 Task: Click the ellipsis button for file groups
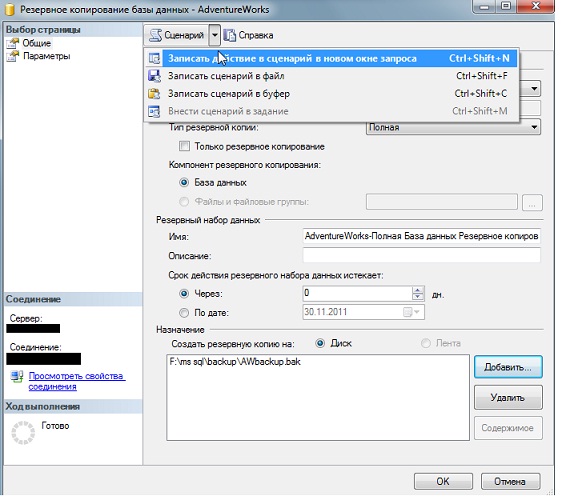coord(532,202)
